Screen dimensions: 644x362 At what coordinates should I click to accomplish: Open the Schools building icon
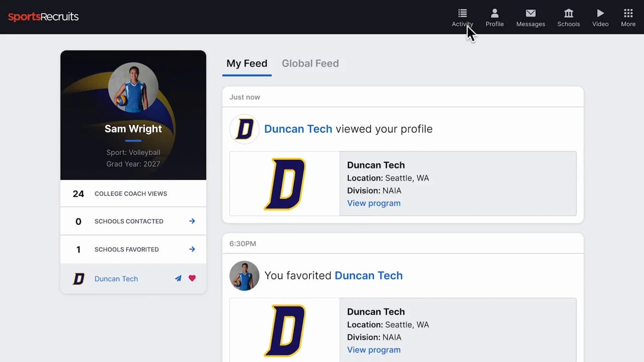569,13
